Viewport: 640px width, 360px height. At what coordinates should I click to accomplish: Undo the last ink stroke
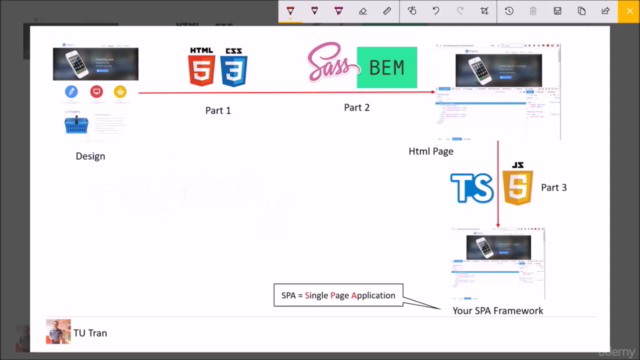click(x=436, y=11)
